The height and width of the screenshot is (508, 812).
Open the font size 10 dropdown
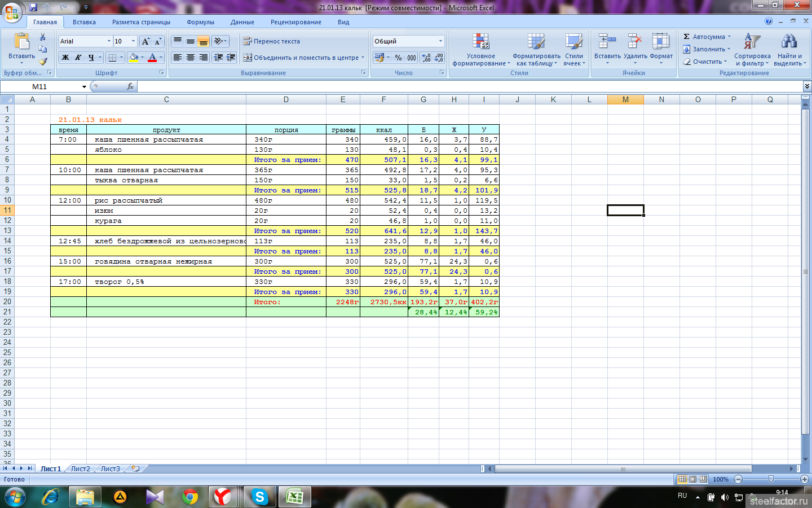(134, 41)
